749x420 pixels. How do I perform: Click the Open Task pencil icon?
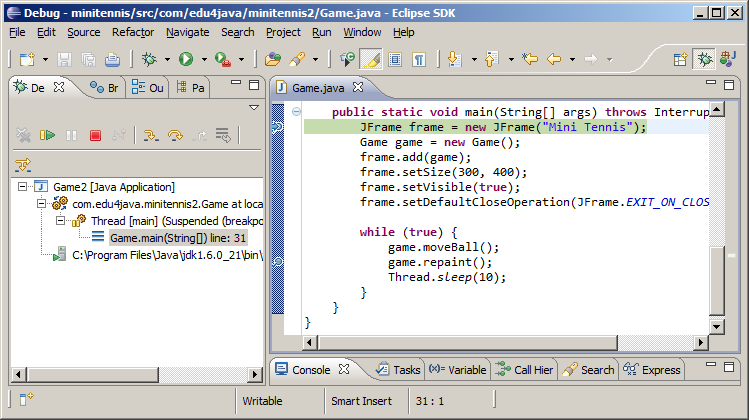click(297, 59)
